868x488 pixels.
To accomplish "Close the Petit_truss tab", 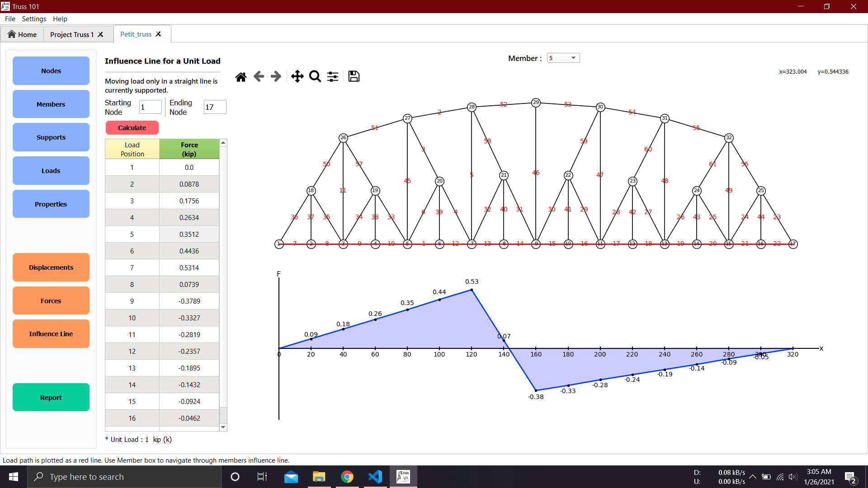I will coord(159,34).
